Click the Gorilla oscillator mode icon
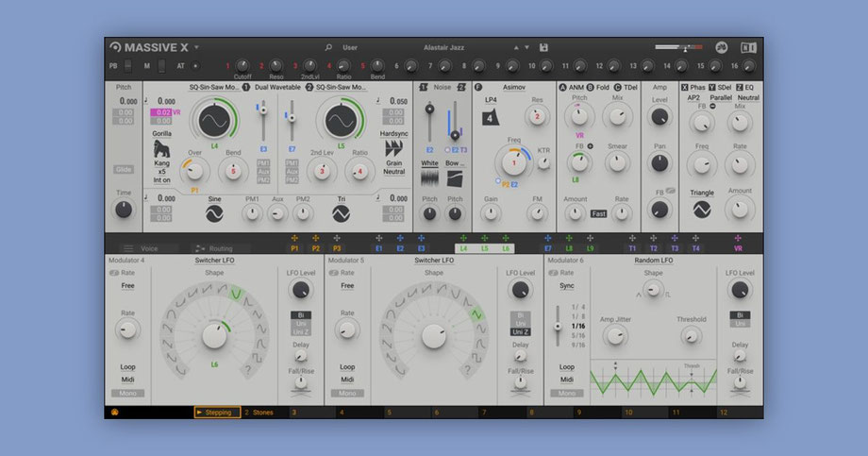The image size is (868, 456). pyautogui.click(x=161, y=149)
